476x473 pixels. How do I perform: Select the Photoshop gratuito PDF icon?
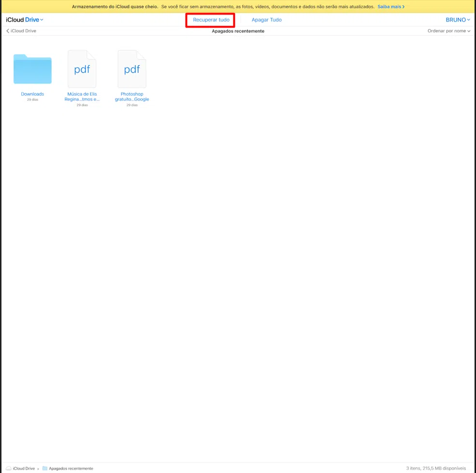tap(131, 69)
